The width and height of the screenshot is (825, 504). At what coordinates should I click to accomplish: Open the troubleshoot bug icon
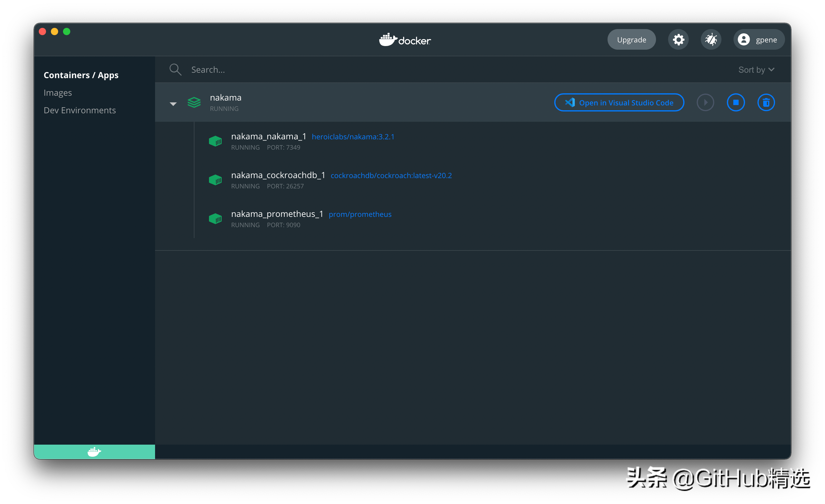[711, 39]
